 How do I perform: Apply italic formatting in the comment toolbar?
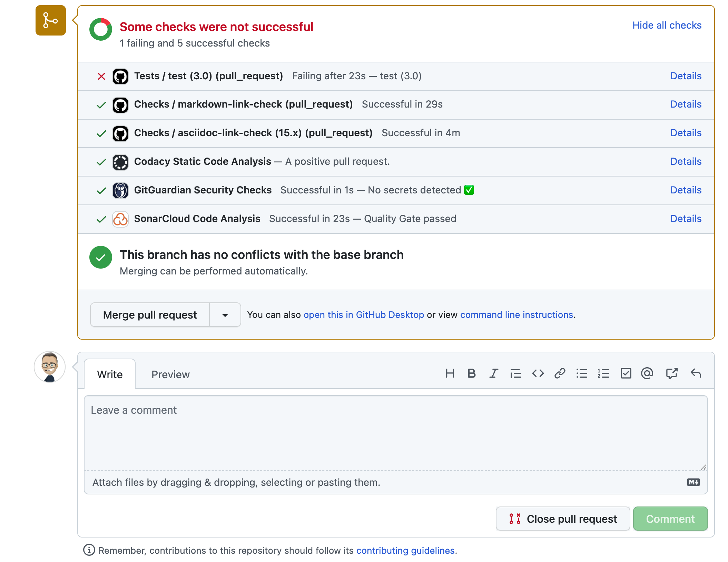[493, 373]
